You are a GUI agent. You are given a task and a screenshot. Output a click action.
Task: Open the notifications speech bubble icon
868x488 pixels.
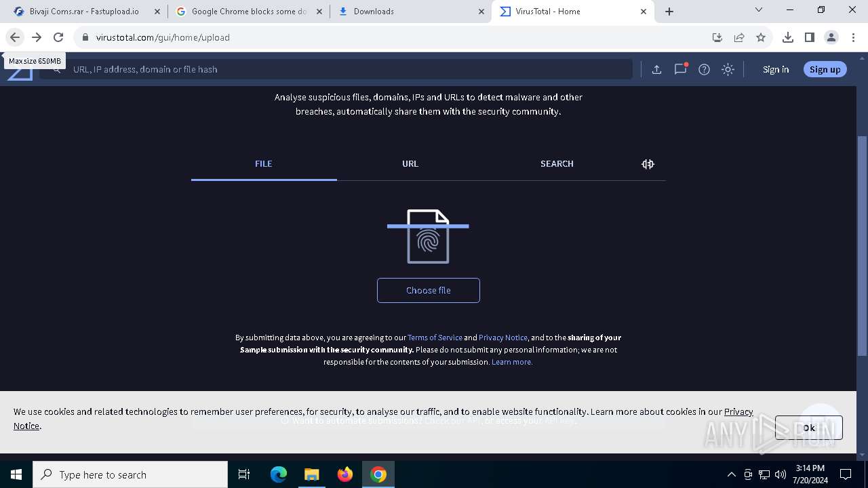680,69
